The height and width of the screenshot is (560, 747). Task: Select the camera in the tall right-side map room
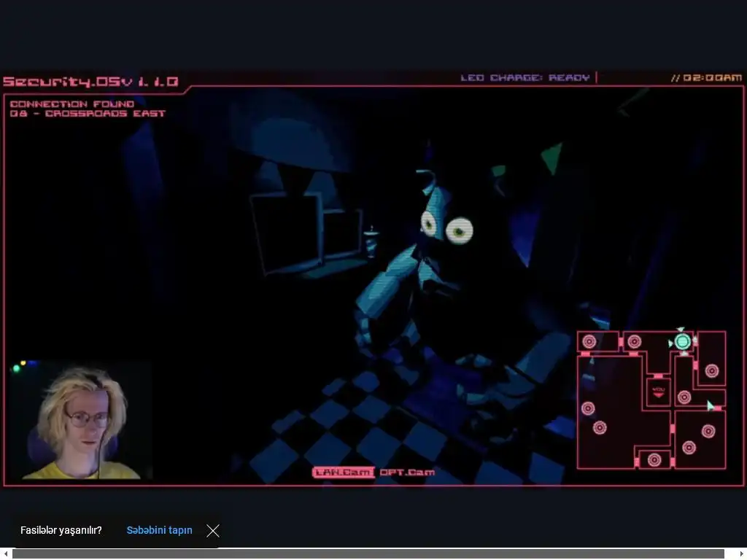point(712,370)
